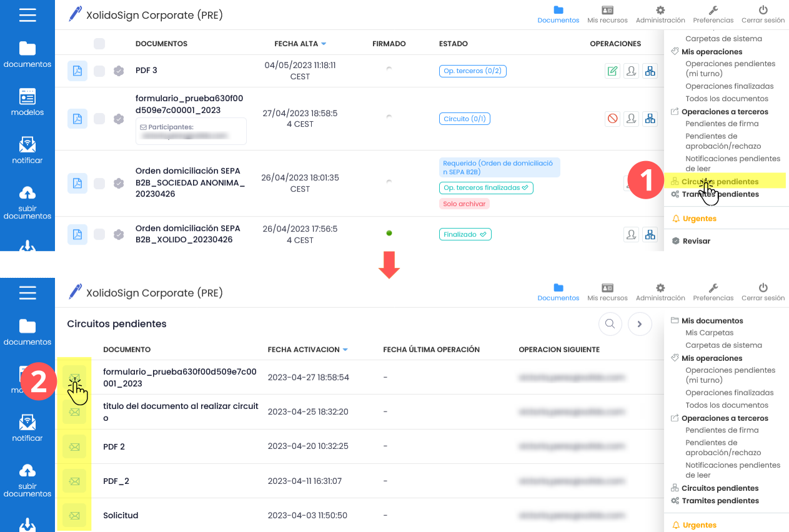This screenshot has height=532, width=789.
Task: Tick the checkbox for the B2B_SOCIEDAD ANONIMA order
Action: [x=99, y=183]
